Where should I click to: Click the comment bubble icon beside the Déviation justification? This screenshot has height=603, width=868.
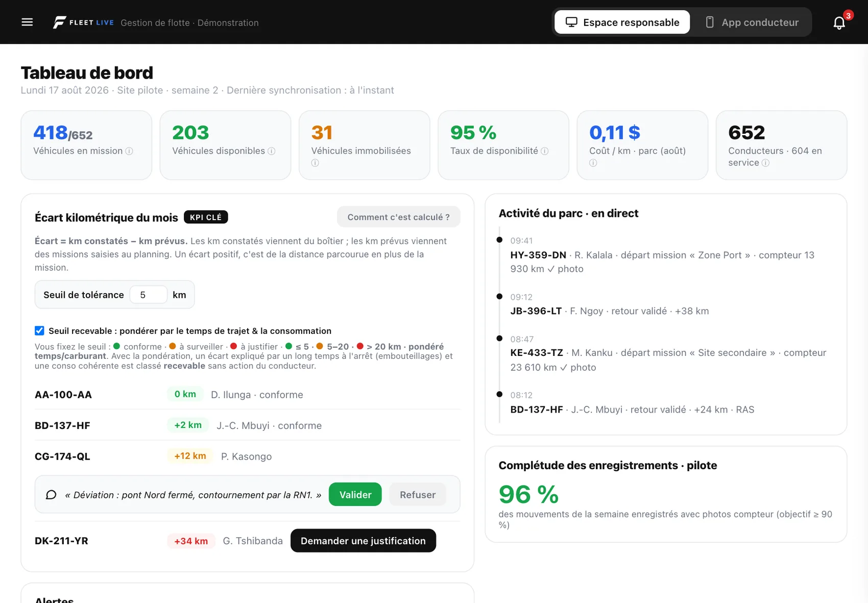coord(51,495)
